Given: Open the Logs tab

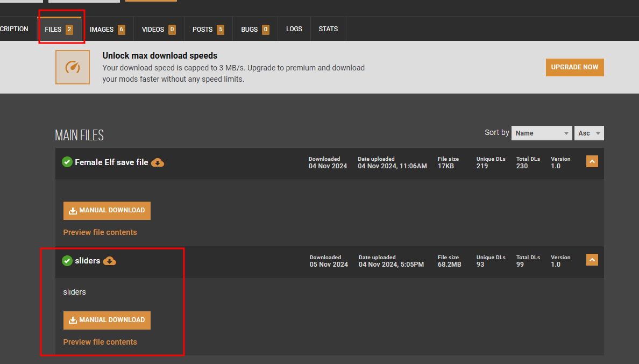Looking at the screenshot, I should click(x=294, y=29).
